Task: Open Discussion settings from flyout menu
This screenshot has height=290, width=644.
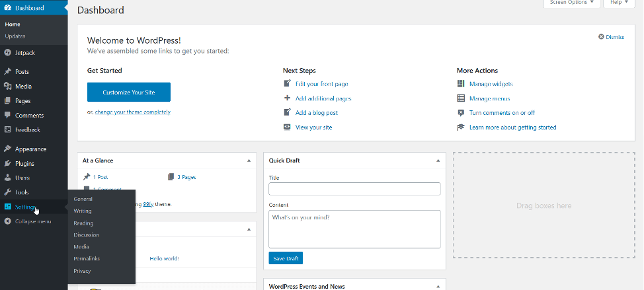Action: pyautogui.click(x=86, y=235)
